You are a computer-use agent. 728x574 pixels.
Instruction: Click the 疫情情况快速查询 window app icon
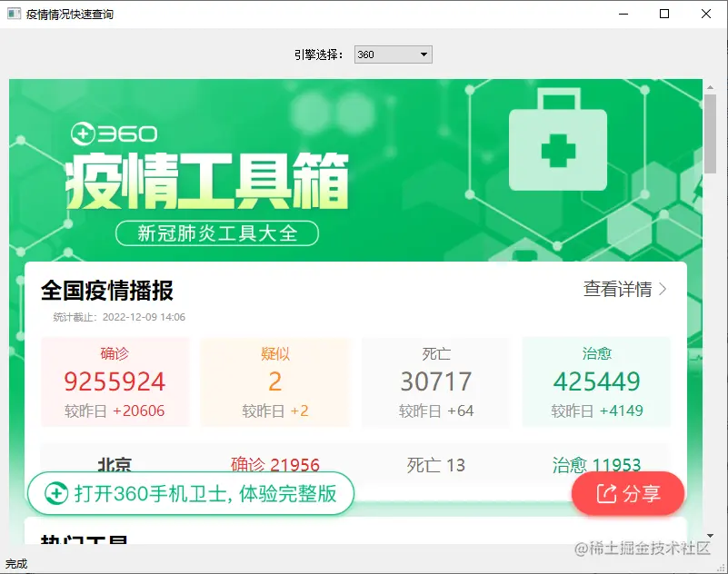14,14
